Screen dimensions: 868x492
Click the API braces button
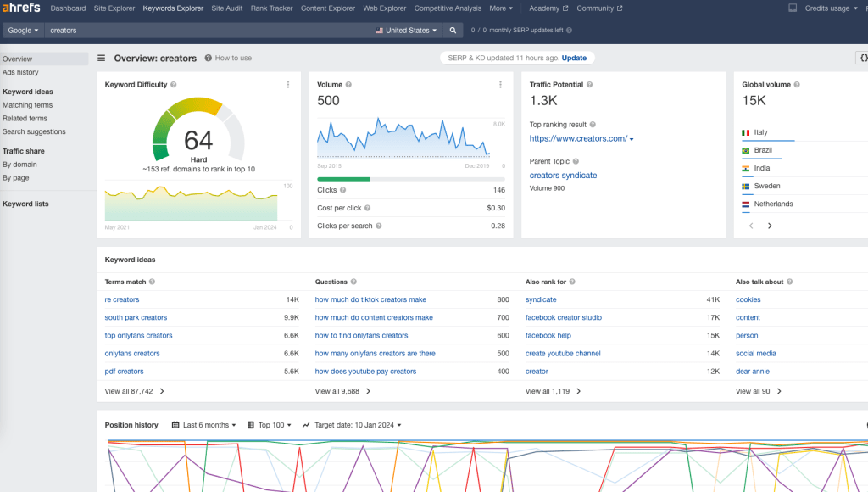(862, 58)
